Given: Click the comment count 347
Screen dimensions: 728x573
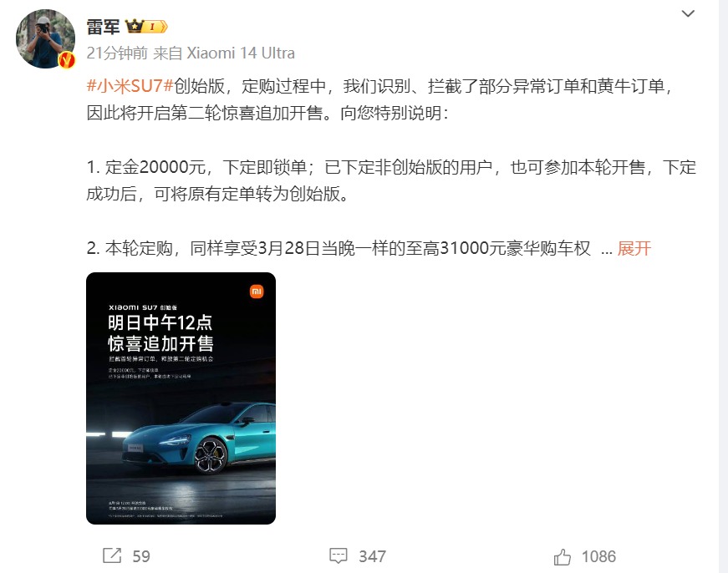Looking at the screenshot, I should coord(372,556).
